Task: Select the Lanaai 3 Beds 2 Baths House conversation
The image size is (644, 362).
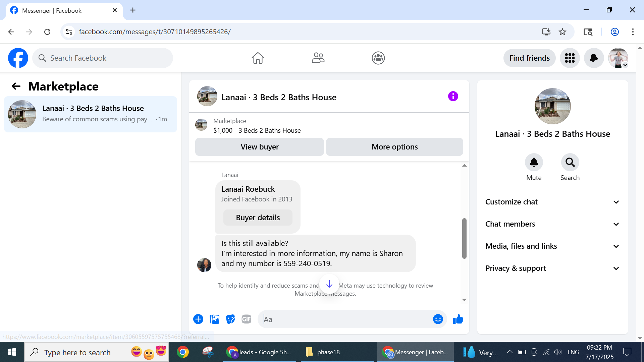Action: click(x=91, y=114)
